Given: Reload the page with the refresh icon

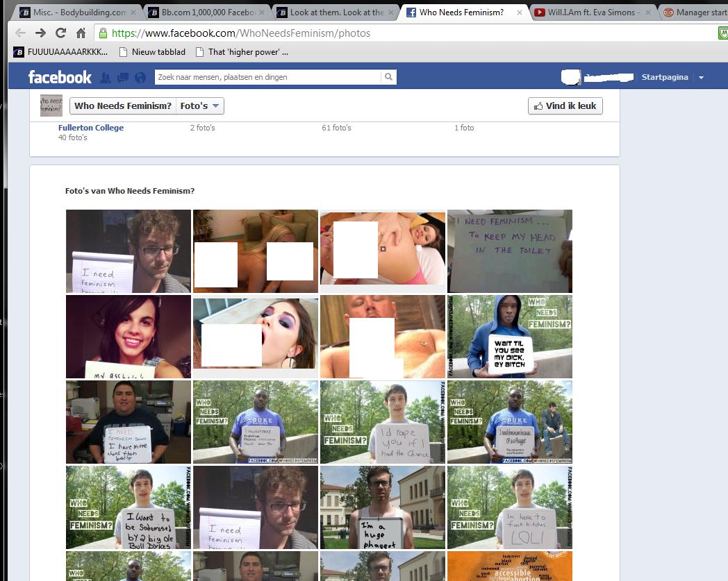Looking at the screenshot, I should click(60, 33).
